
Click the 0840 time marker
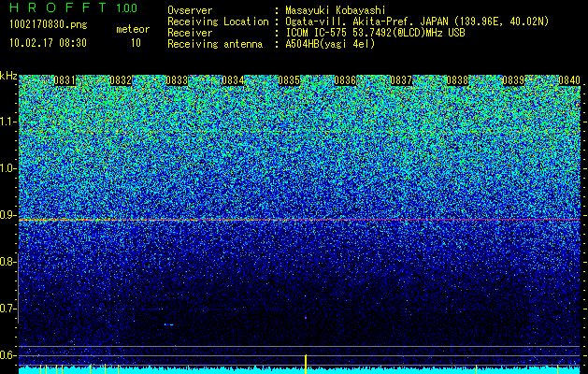[569, 80]
